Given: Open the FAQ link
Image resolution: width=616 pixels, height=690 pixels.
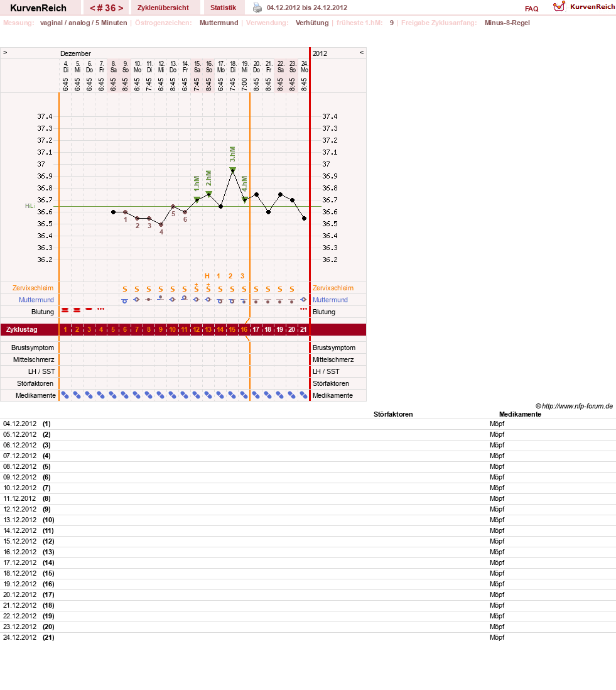Looking at the screenshot, I should coord(532,9).
